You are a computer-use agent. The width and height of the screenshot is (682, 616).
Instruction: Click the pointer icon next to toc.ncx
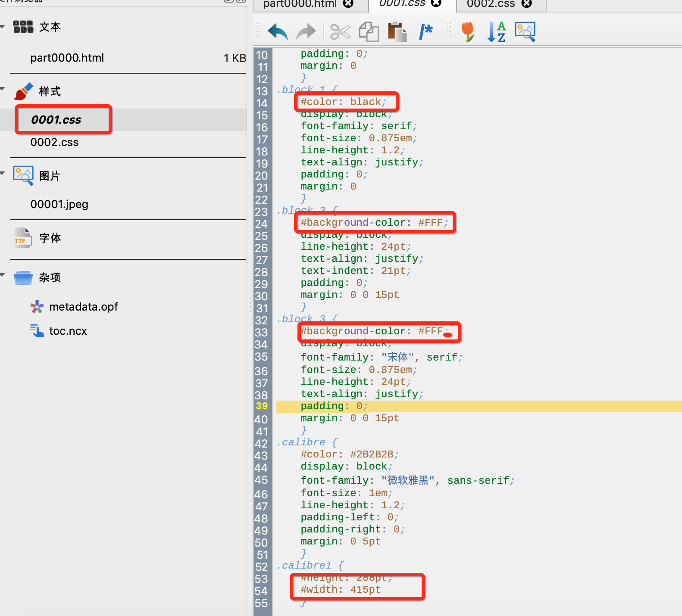37,331
